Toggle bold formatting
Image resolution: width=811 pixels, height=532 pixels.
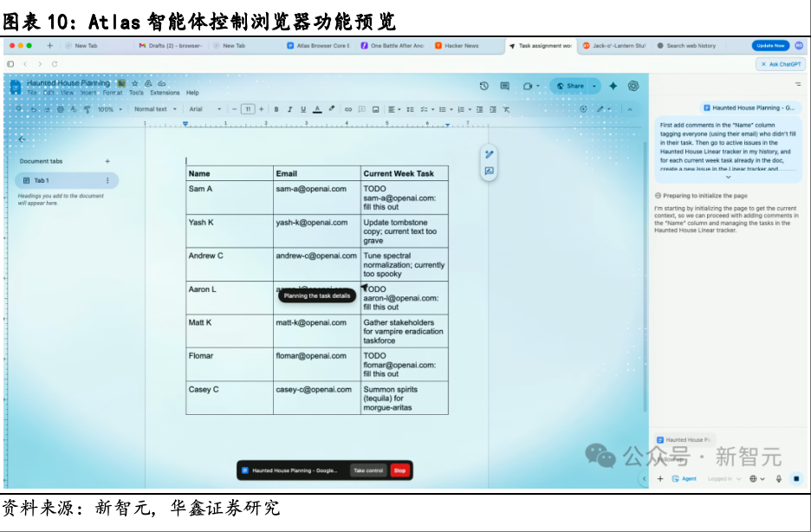(276, 109)
